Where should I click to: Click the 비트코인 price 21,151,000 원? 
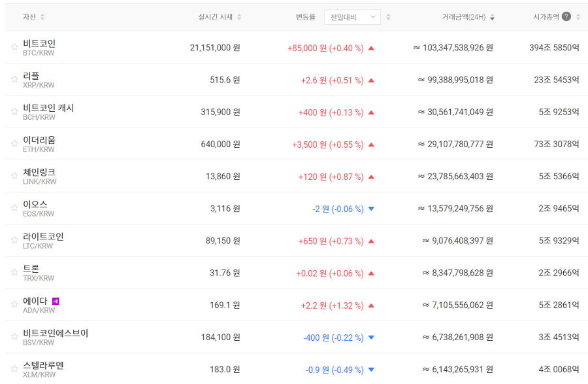pos(215,48)
